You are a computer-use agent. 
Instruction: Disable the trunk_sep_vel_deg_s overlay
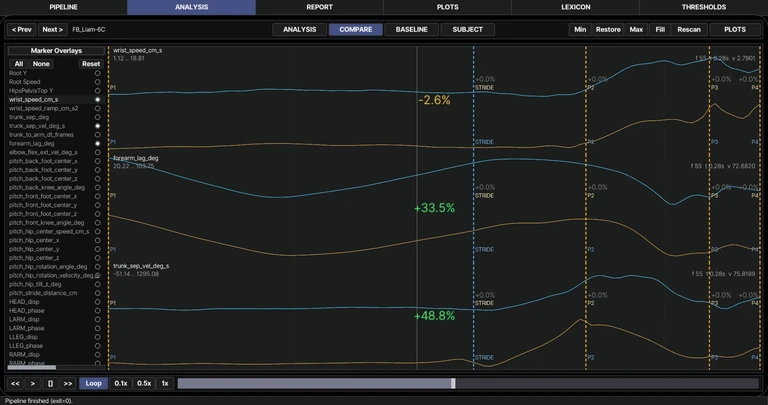click(x=97, y=126)
